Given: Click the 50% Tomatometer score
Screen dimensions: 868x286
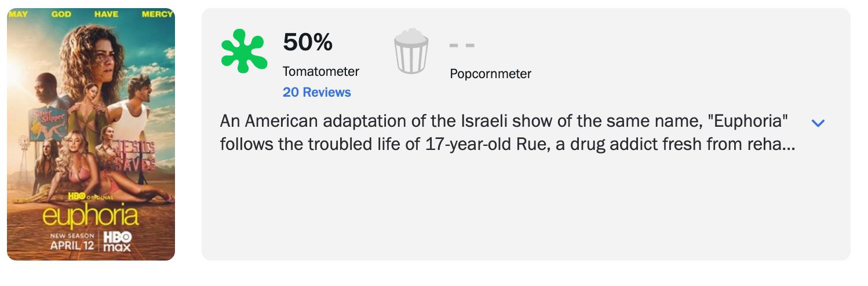Looking at the screenshot, I should coord(308,42).
